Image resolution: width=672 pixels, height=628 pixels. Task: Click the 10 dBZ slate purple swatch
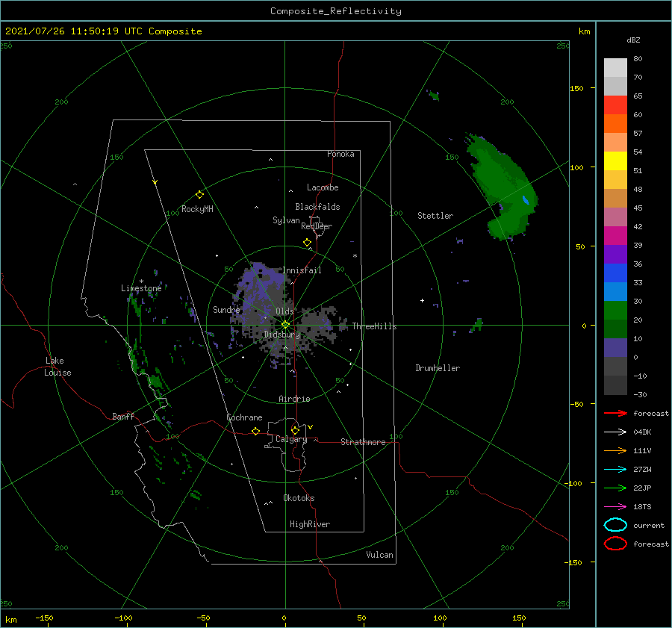(x=615, y=348)
